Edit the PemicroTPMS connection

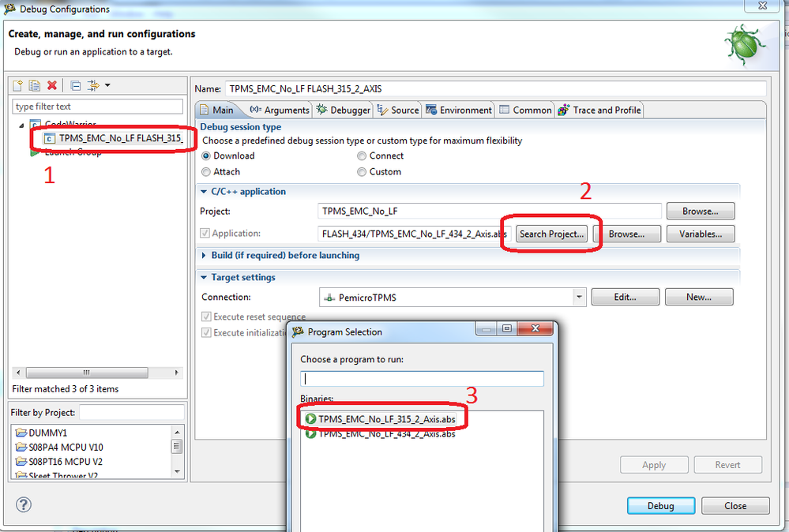pyautogui.click(x=625, y=297)
